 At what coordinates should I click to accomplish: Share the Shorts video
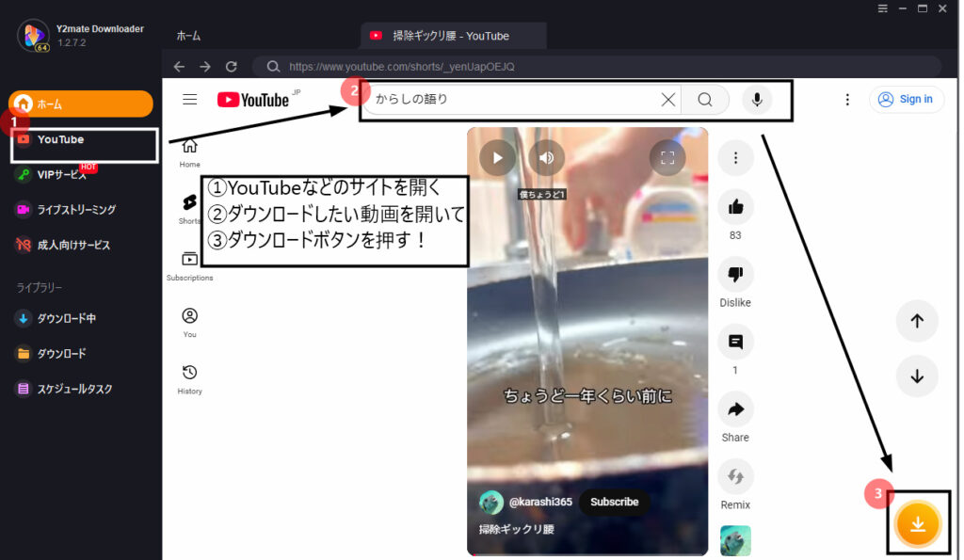coord(735,409)
